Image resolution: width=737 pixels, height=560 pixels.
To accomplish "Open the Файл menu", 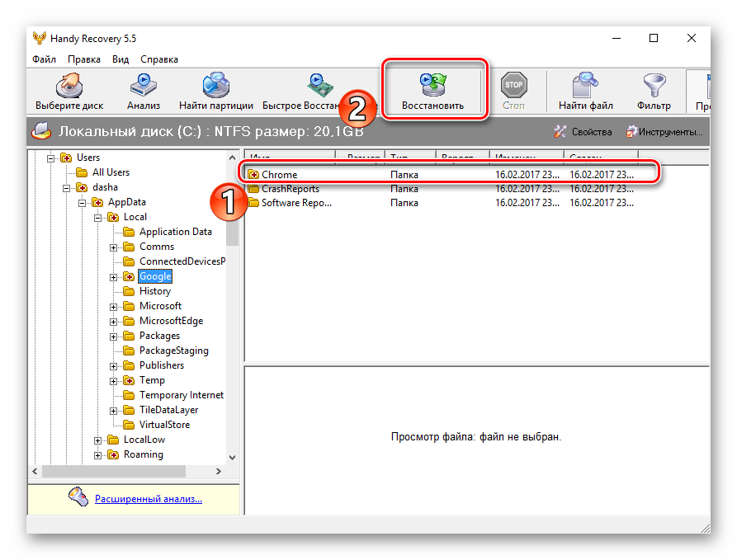I will (x=45, y=59).
